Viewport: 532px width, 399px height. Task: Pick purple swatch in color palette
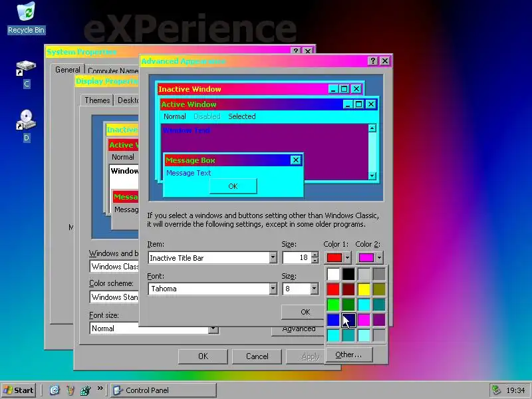click(x=379, y=320)
